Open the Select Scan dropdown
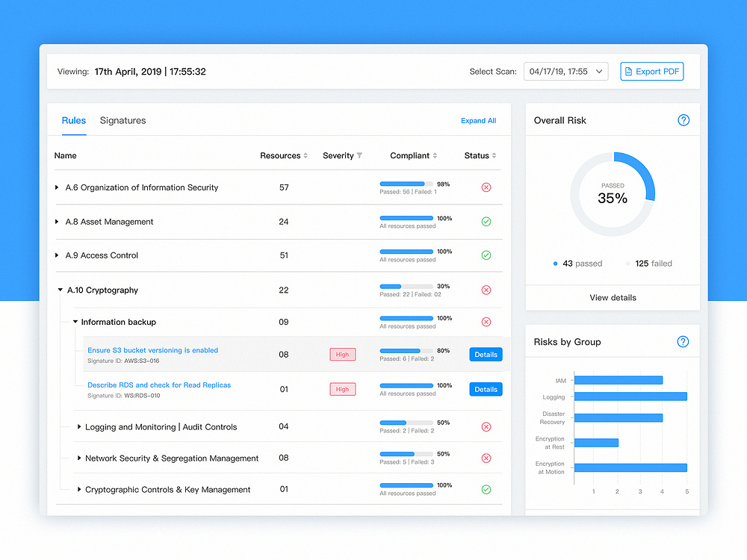Image resolution: width=747 pixels, height=560 pixels. tap(565, 71)
